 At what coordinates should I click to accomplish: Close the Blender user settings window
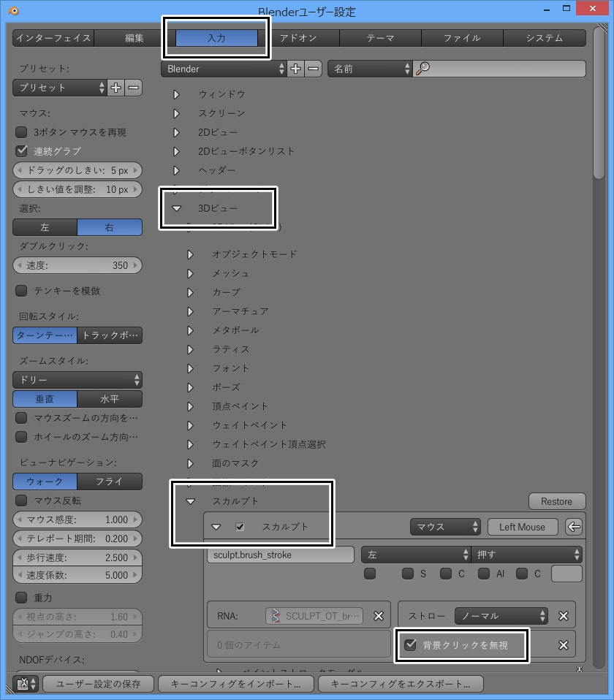click(593, 9)
